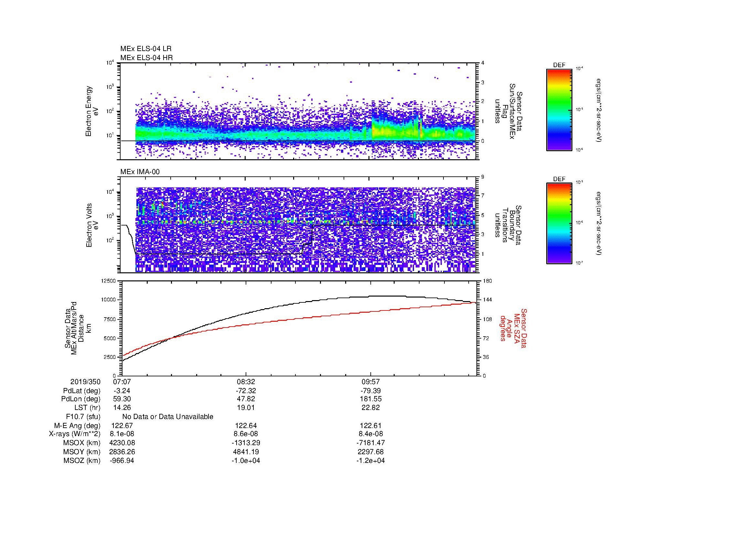Viewport: 756px width, 534px height.
Task: Click MSOX value -7181.47
Action: [371, 443]
